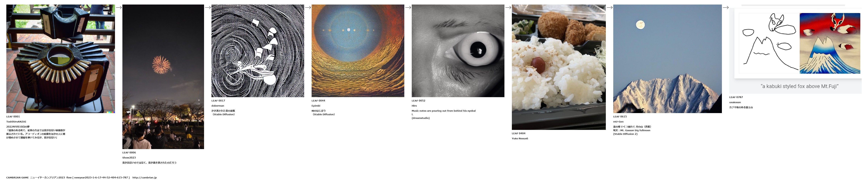Select the LEAF 0001 label

click(x=13, y=117)
